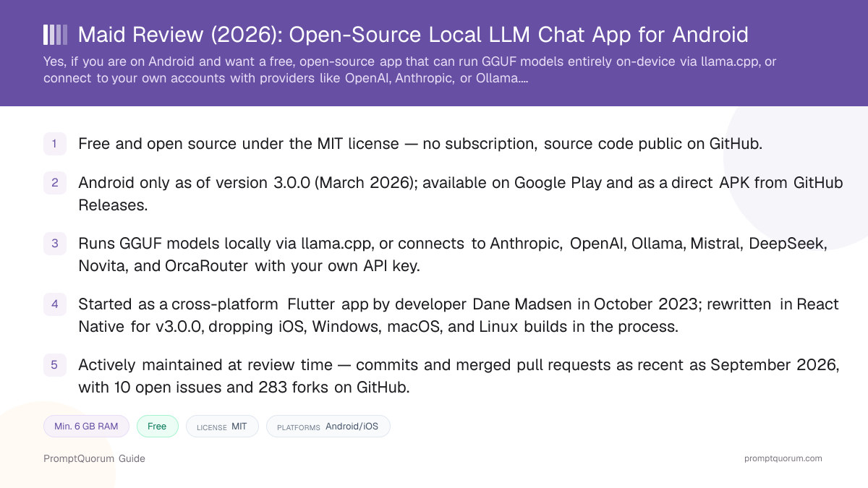Click the 'Min. 6 GB RAM' pill
This screenshot has width=868, height=488.
(86, 427)
